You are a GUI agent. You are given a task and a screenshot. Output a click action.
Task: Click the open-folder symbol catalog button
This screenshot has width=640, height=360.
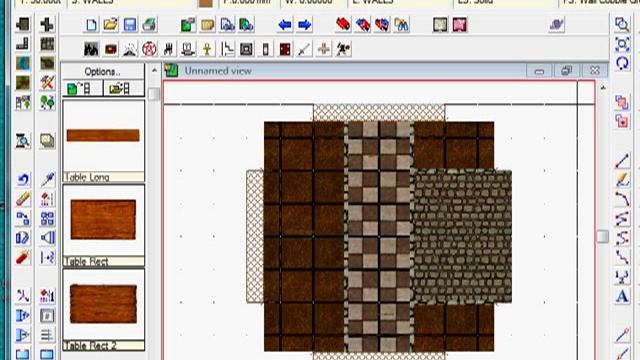pyautogui.click(x=124, y=88)
